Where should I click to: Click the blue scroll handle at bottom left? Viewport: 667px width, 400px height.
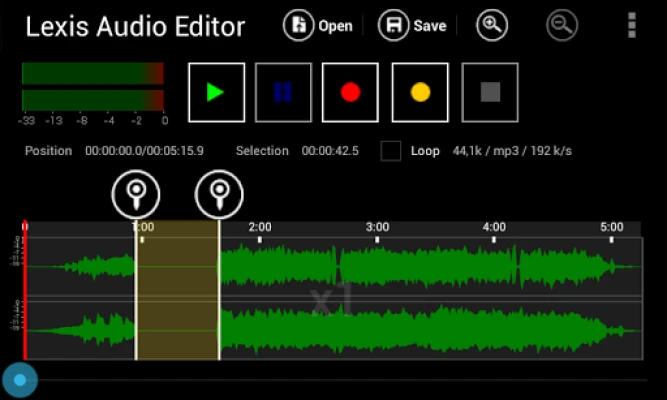point(19,380)
